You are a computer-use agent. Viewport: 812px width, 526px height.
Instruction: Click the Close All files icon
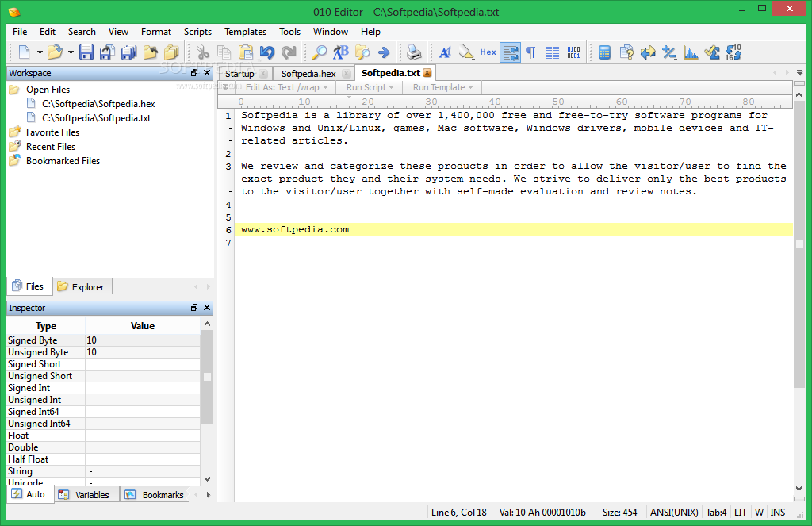pyautogui.click(x=171, y=52)
